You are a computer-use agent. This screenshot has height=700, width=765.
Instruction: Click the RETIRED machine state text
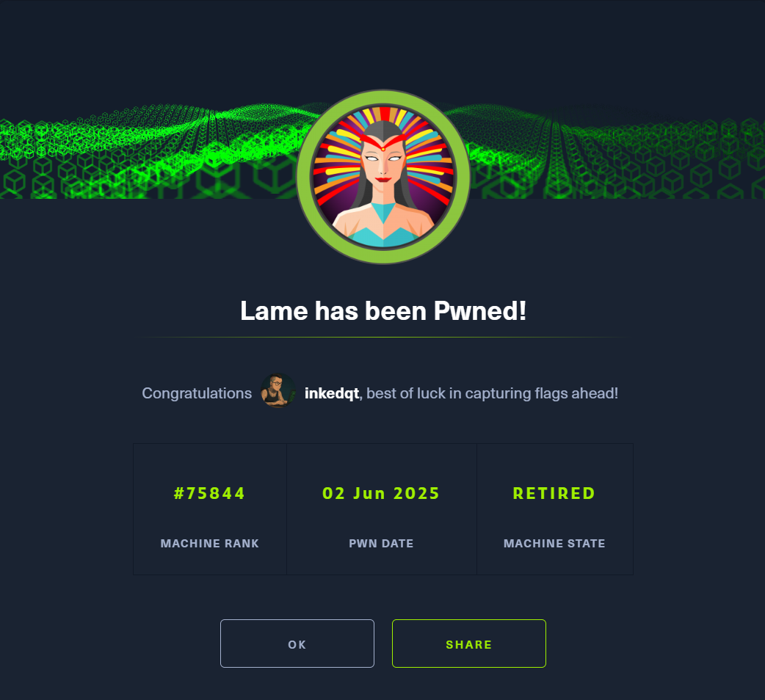554,493
